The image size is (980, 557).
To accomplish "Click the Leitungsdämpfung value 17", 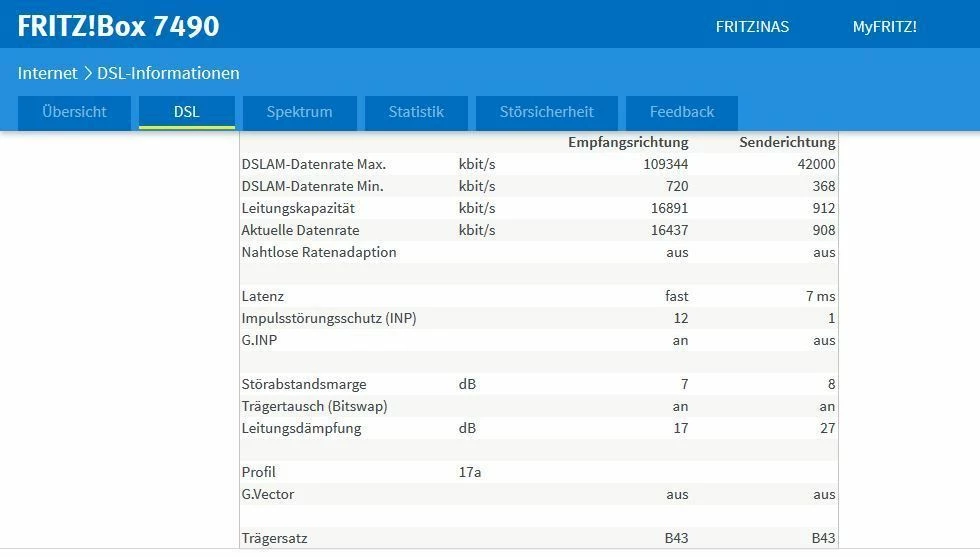I will tap(681, 428).
